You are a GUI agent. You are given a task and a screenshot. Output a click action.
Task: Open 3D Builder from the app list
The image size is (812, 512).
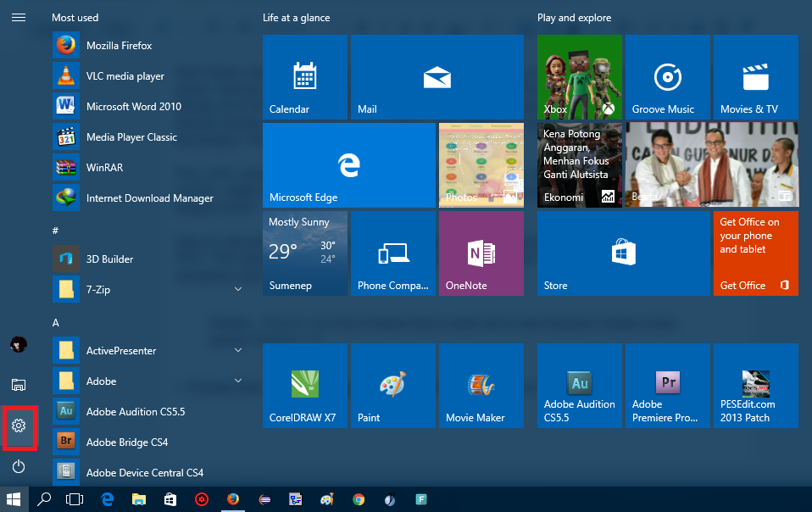coord(148,259)
